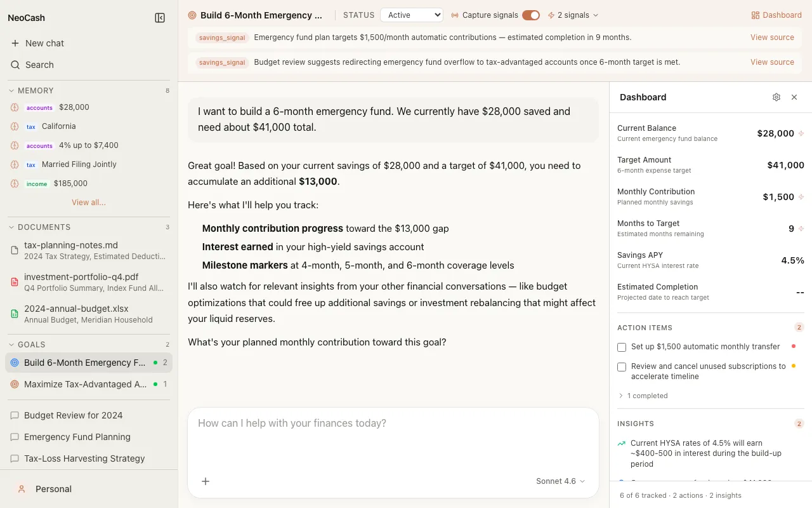812x508 pixels.
Task: Click the Capture signals broadcast icon
Action: [x=455, y=15]
